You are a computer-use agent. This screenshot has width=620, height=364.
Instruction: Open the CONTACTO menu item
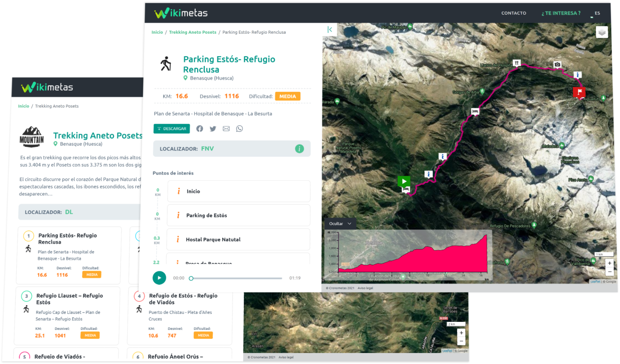coord(514,13)
